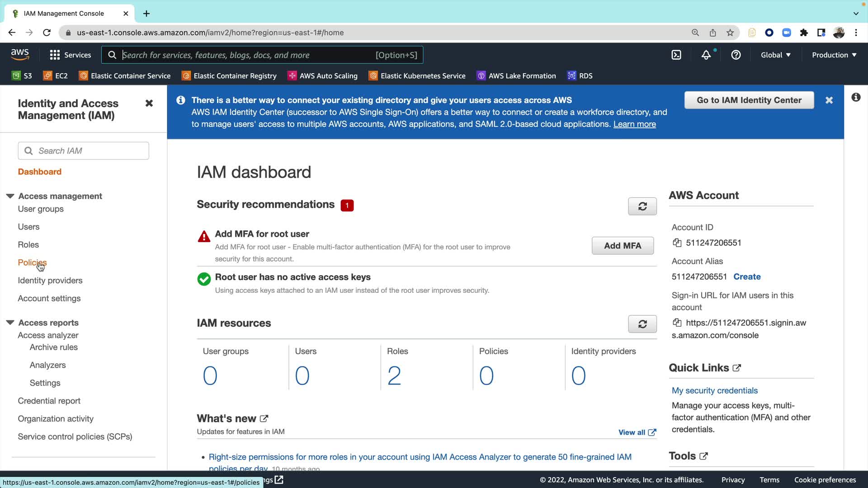Collapse the Access management section
This screenshot has width=868, height=488.
click(x=10, y=196)
